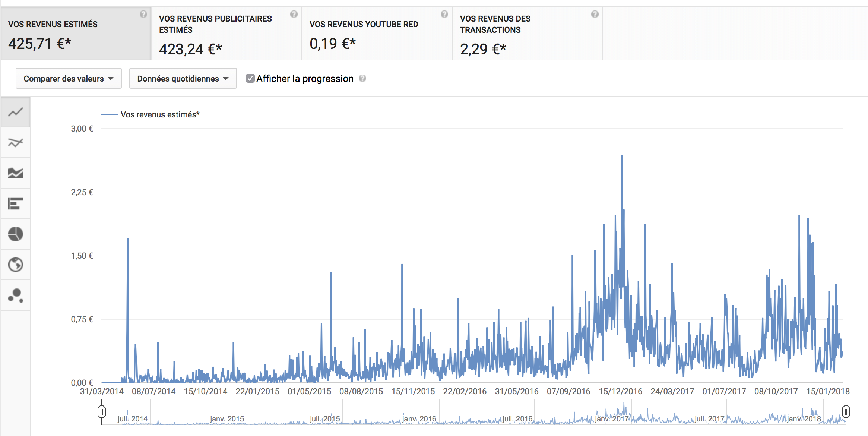Click janv. 2017 on the overview timeline
The width and height of the screenshot is (868, 436).
pyautogui.click(x=612, y=419)
